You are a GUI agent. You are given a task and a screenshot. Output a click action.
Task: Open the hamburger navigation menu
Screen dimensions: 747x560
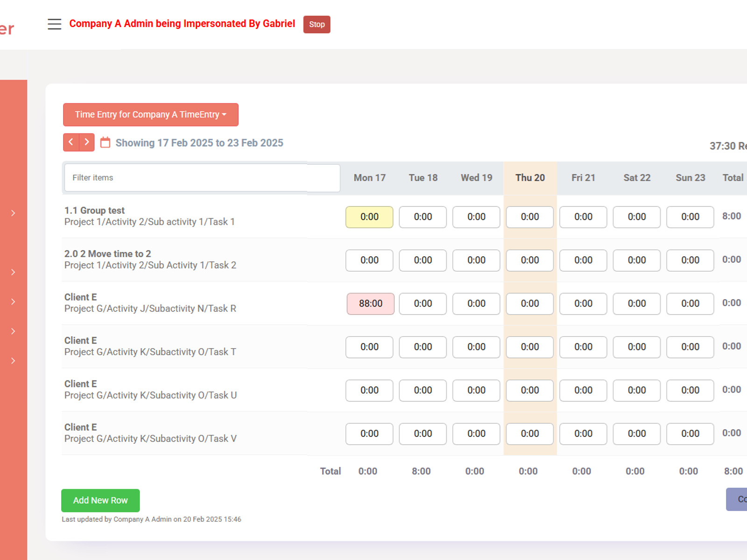point(54,24)
